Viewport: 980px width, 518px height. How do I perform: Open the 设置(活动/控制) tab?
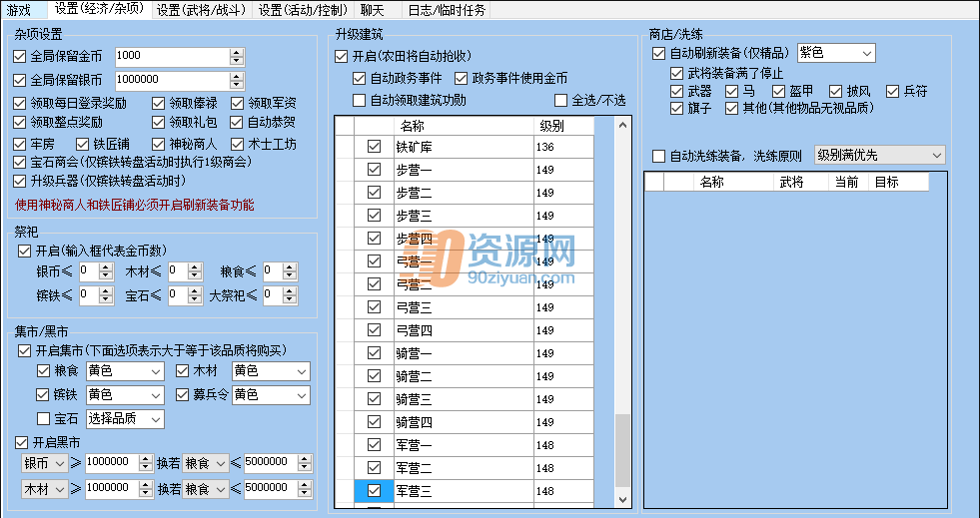303,10
